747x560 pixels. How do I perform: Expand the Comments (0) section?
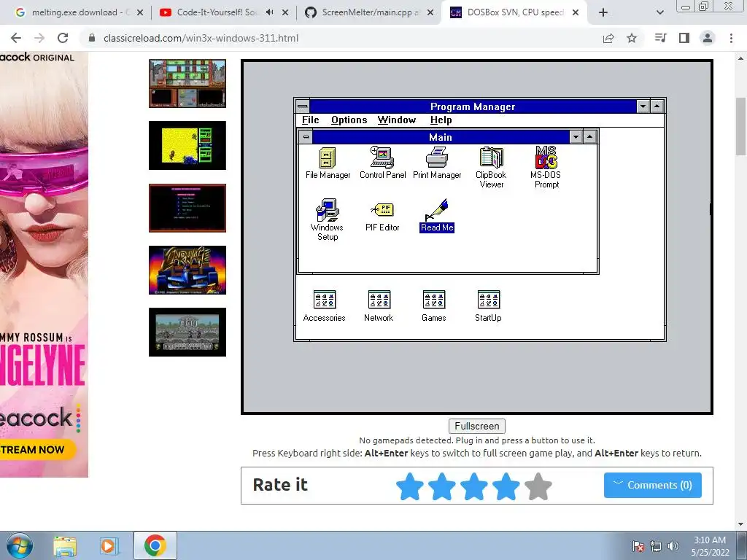(x=653, y=485)
